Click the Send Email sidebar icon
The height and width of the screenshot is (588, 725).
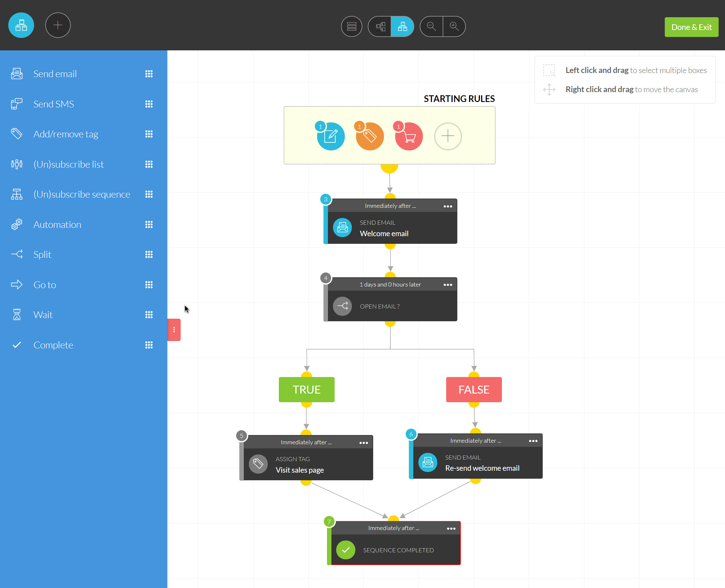point(16,73)
